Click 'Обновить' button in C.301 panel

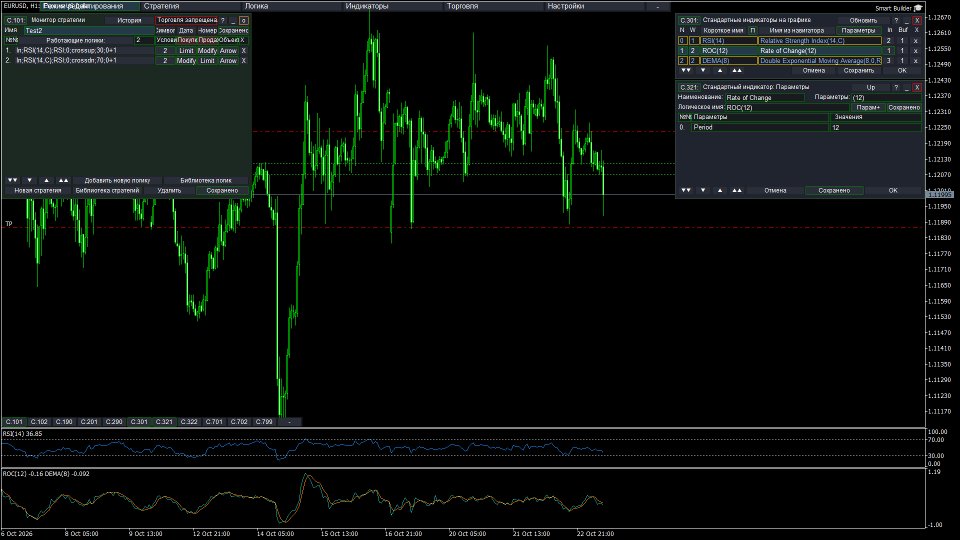click(863, 20)
